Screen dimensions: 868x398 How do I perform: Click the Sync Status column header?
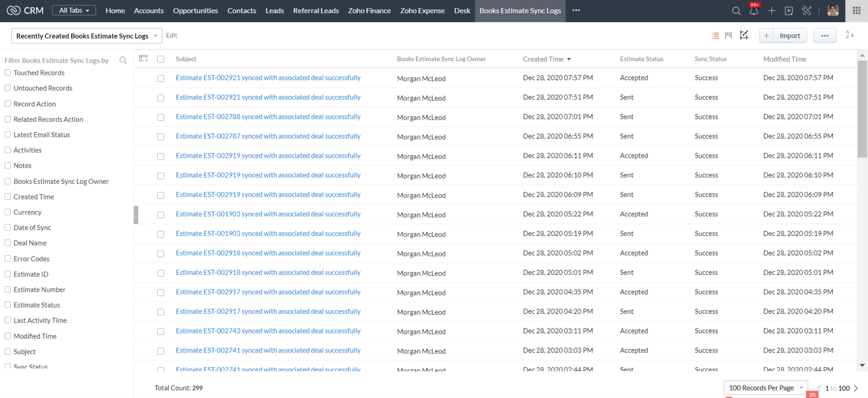(710, 59)
